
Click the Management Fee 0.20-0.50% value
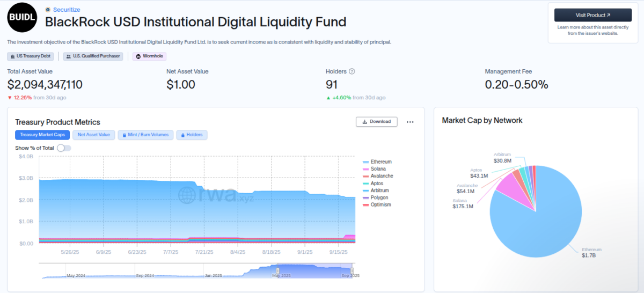click(x=516, y=84)
